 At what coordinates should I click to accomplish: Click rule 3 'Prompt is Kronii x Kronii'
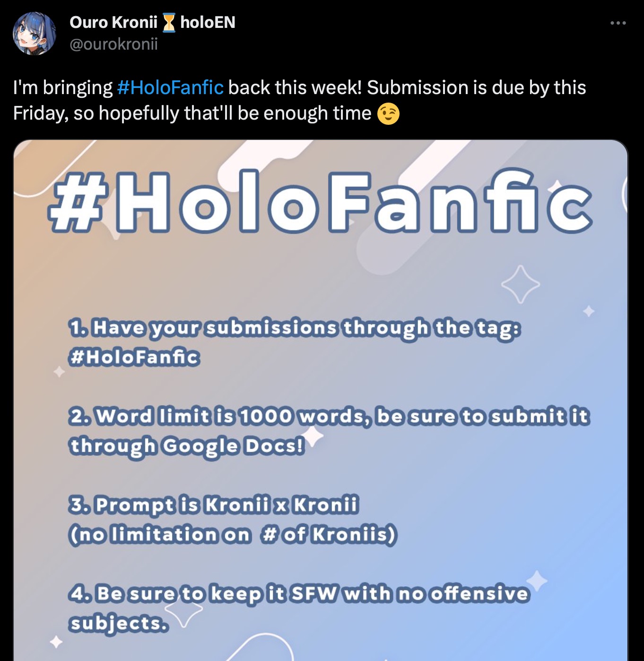[213, 505]
